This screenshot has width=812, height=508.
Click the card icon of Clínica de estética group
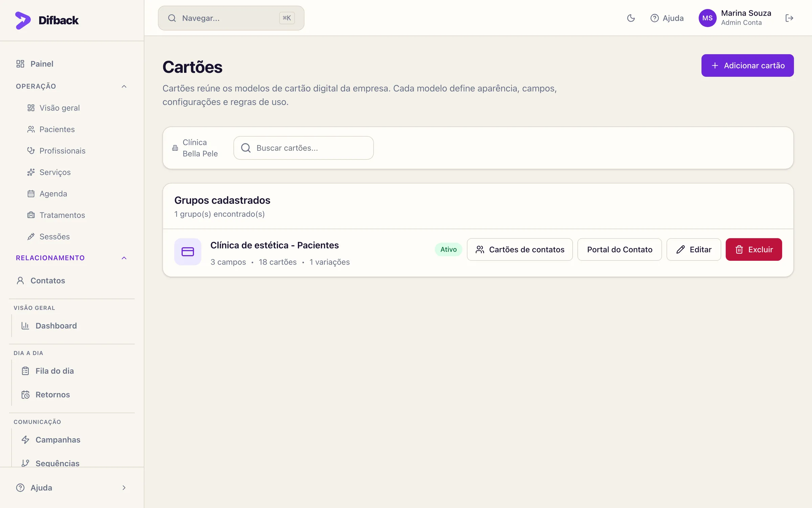188,252
